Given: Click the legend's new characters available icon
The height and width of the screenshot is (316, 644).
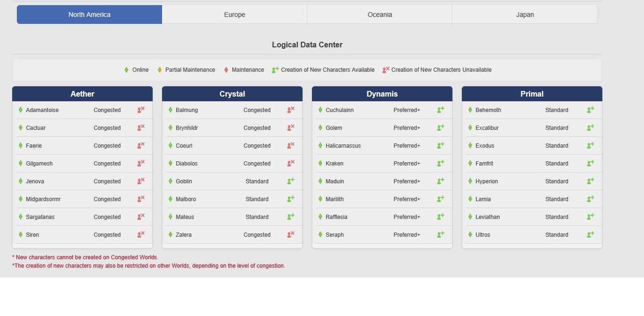Looking at the screenshot, I should (x=275, y=69).
